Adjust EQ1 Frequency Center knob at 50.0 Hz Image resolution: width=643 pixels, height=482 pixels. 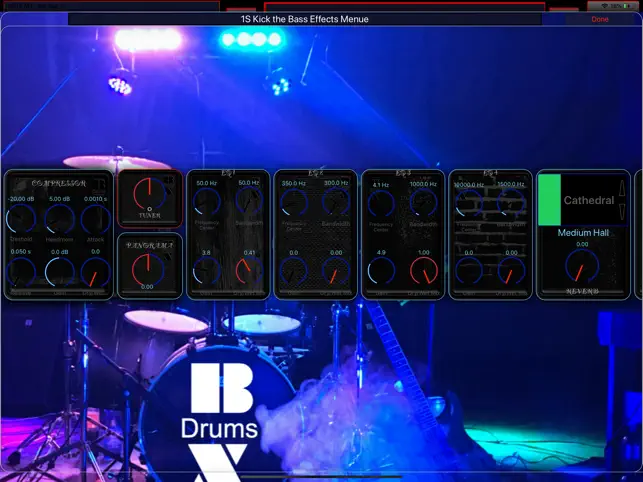coord(207,202)
